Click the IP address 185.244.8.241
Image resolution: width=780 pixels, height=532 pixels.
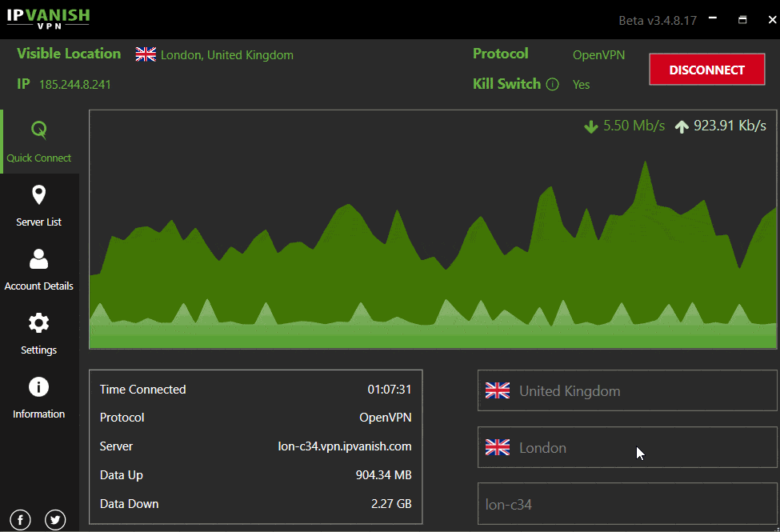click(75, 85)
